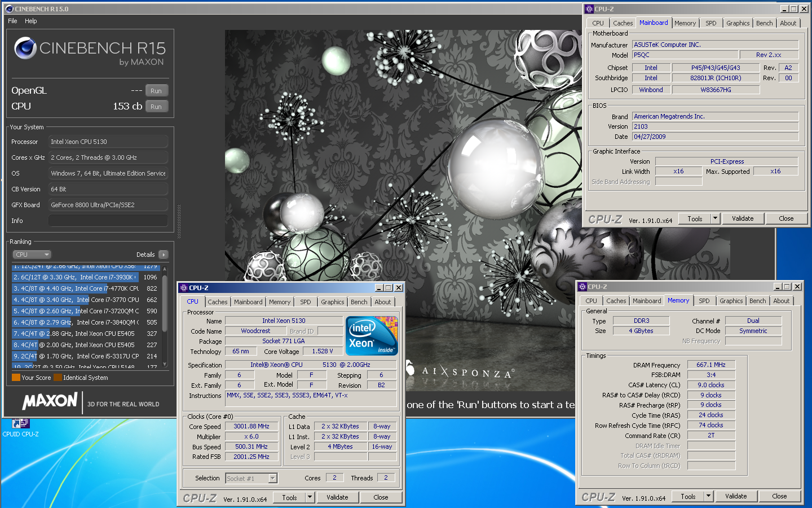Open the CPUID CPU-Z desktop shortcut icon

pos(20,424)
